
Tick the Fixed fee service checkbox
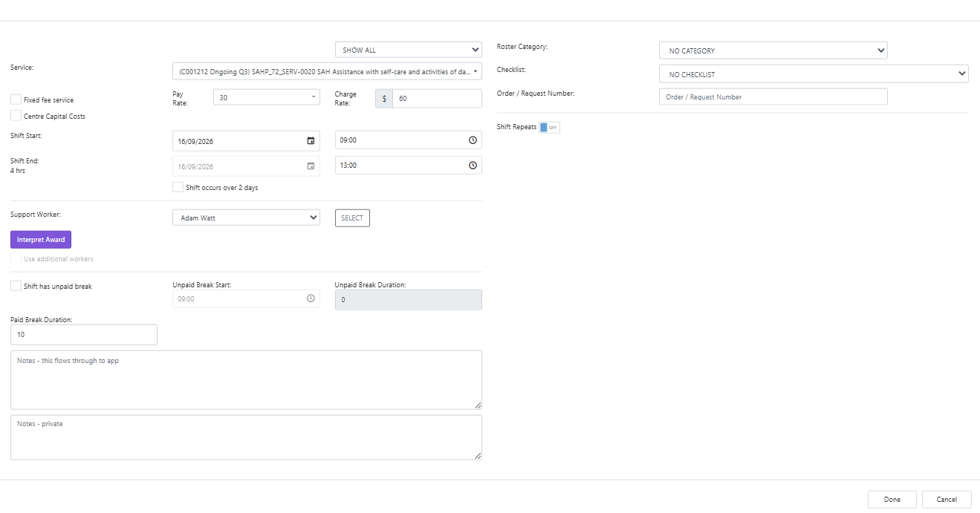tap(16, 99)
